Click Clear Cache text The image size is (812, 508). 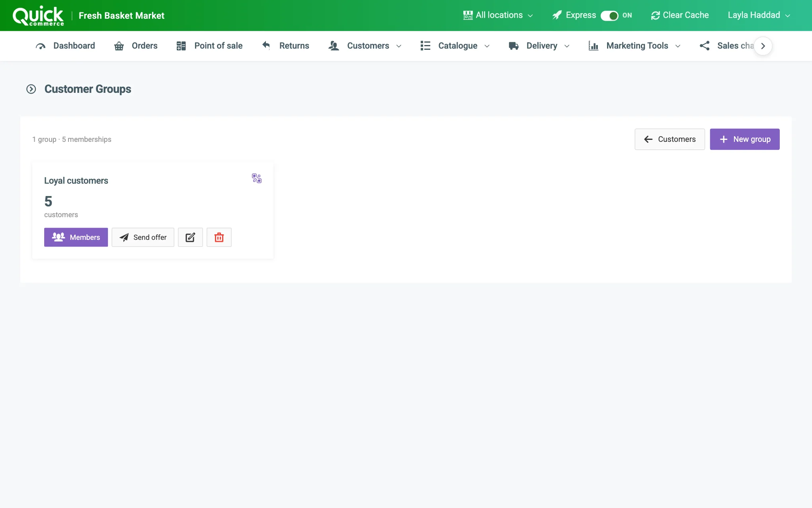(x=686, y=15)
